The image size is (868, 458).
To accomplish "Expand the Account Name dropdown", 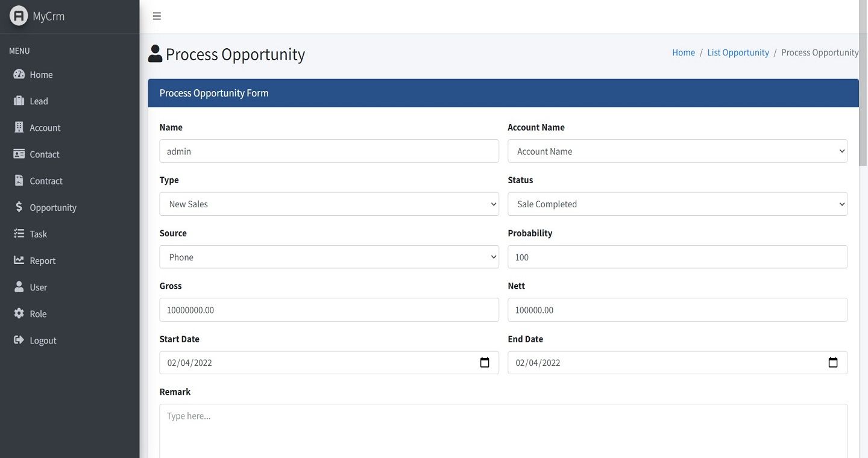I will click(677, 151).
